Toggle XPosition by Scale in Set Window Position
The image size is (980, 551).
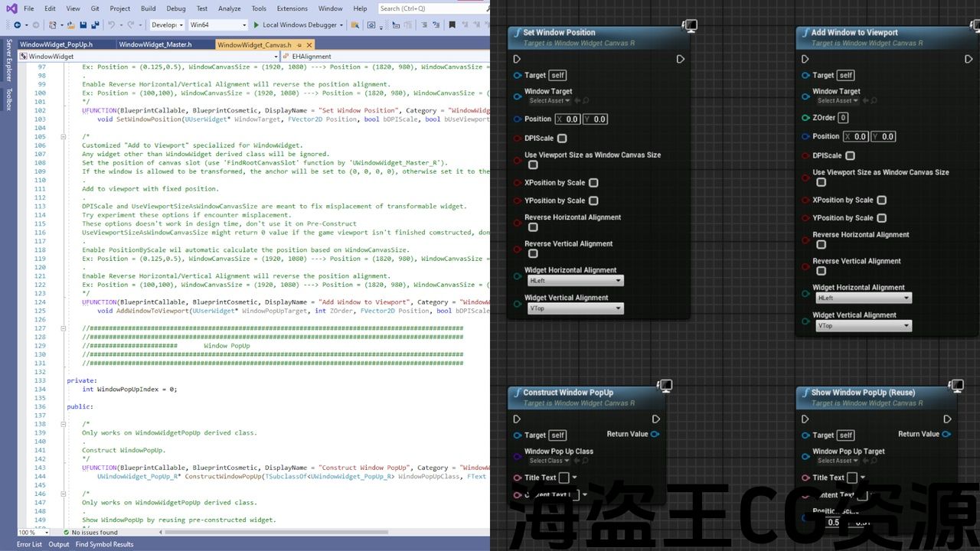coord(593,183)
